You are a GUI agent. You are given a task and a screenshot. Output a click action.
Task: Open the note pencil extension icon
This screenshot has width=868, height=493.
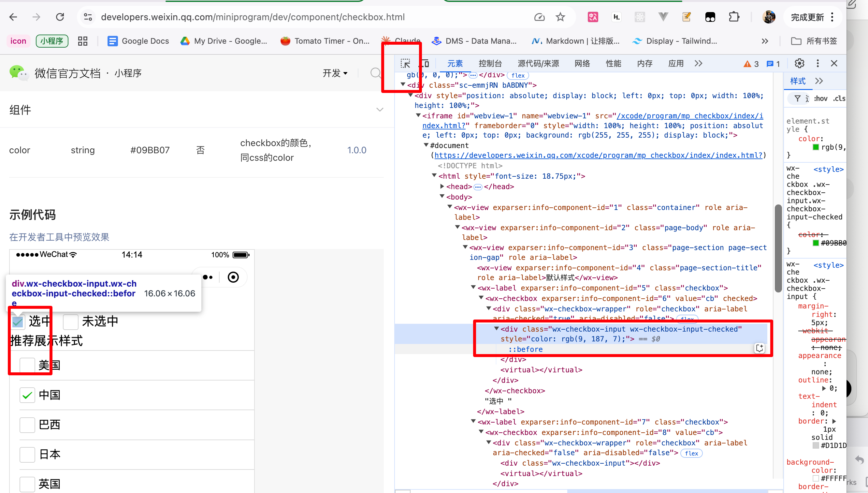(686, 17)
